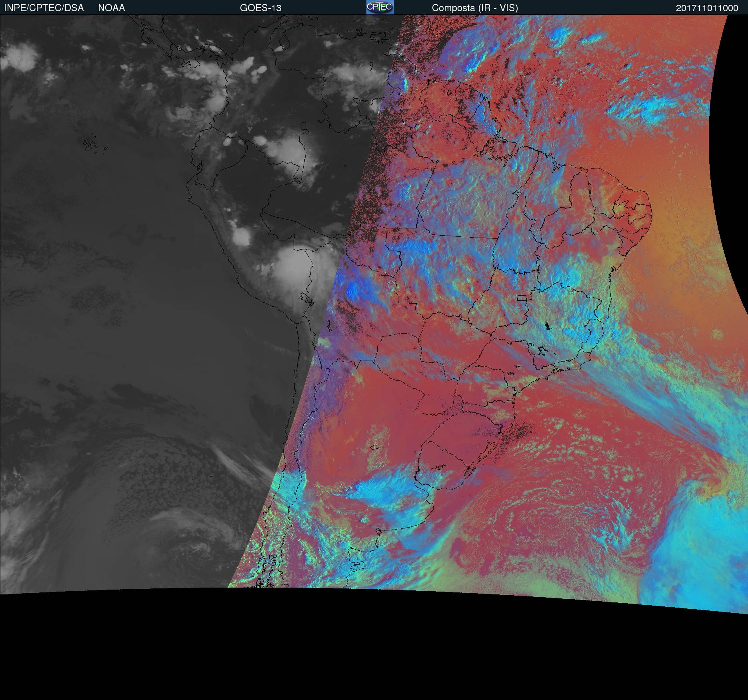Select the Composta (IR - VIS) title
The image size is (748, 700).
[475, 8]
